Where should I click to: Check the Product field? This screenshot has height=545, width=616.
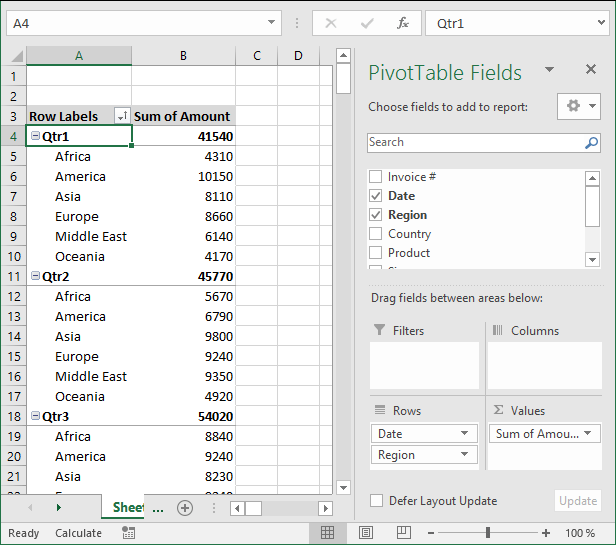[376, 252]
